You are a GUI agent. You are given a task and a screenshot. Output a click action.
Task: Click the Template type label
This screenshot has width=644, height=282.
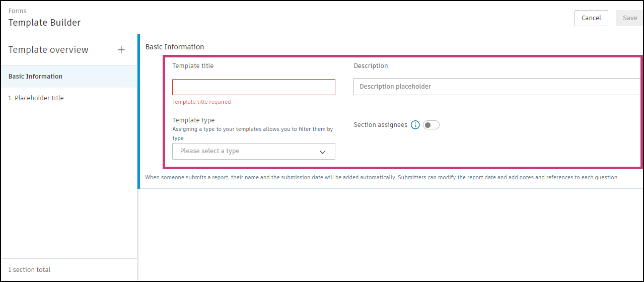tap(193, 120)
